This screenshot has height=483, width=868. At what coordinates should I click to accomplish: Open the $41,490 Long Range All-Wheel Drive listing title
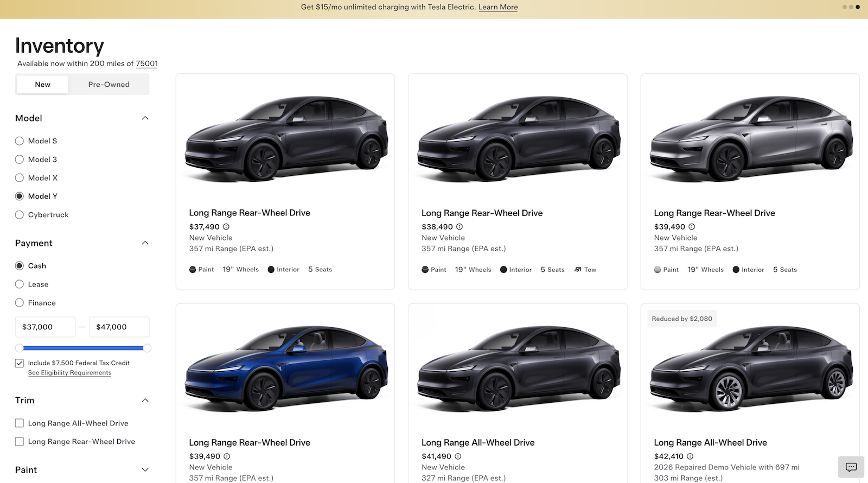click(x=478, y=442)
